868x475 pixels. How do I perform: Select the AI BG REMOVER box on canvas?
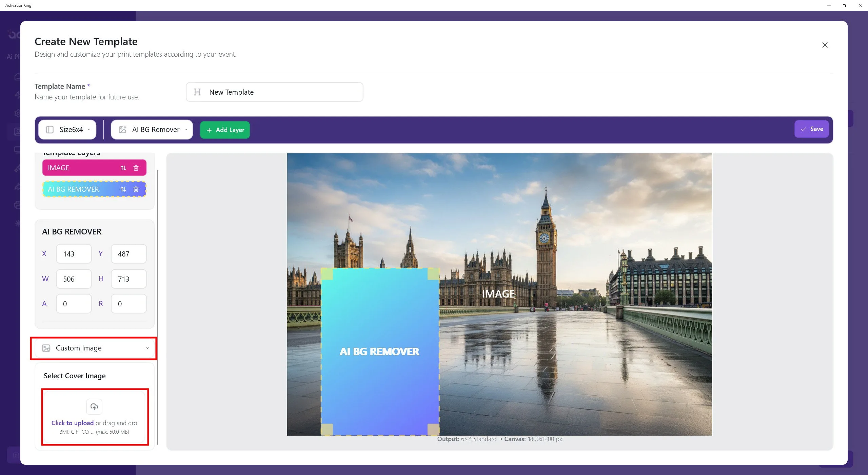tap(380, 351)
